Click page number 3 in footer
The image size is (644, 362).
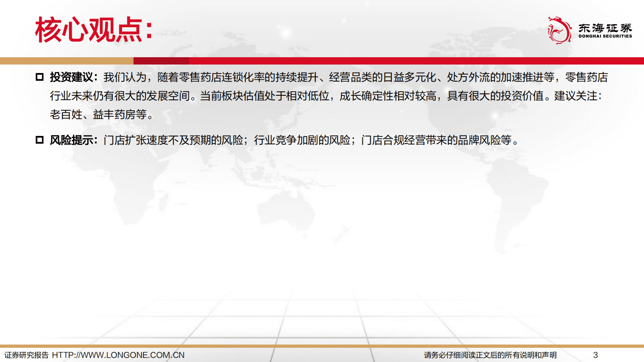595,355
